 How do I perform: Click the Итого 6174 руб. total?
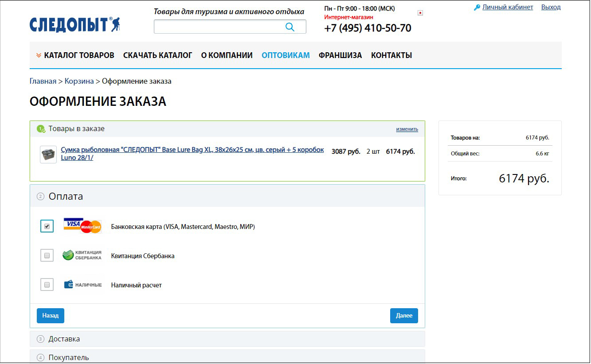click(x=524, y=178)
